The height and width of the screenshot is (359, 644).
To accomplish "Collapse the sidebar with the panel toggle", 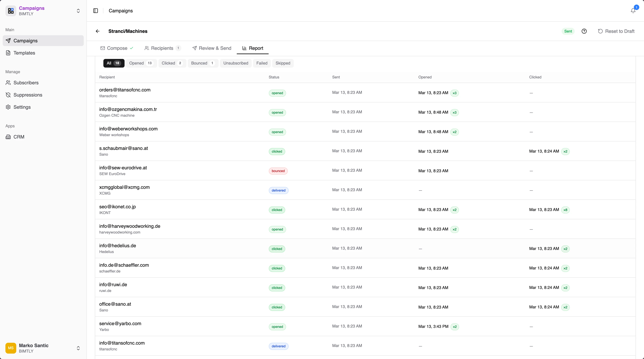I will [95, 11].
